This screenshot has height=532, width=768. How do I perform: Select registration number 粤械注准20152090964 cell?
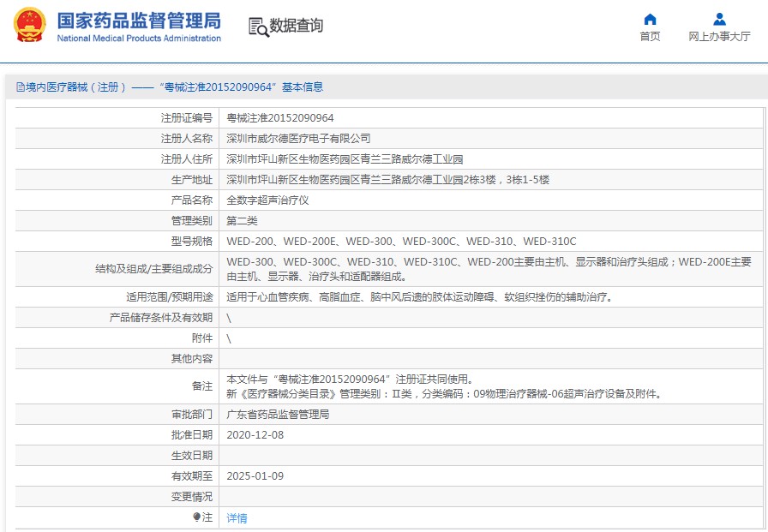pos(280,118)
